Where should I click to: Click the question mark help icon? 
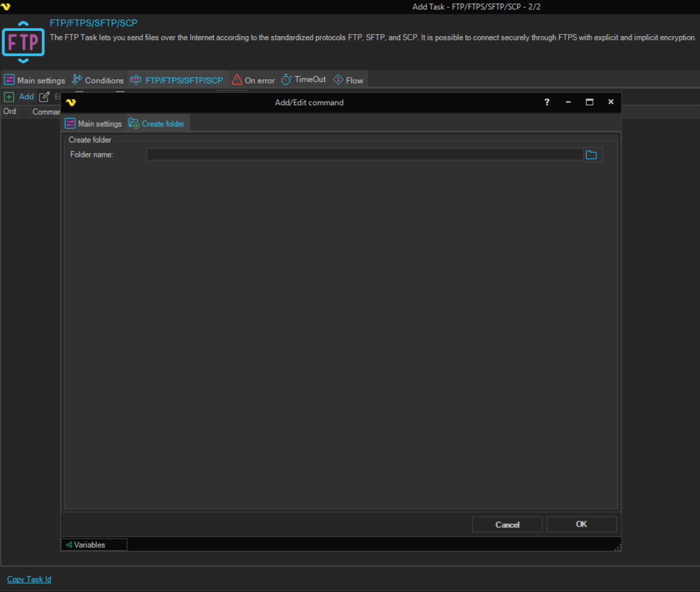click(547, 102)
